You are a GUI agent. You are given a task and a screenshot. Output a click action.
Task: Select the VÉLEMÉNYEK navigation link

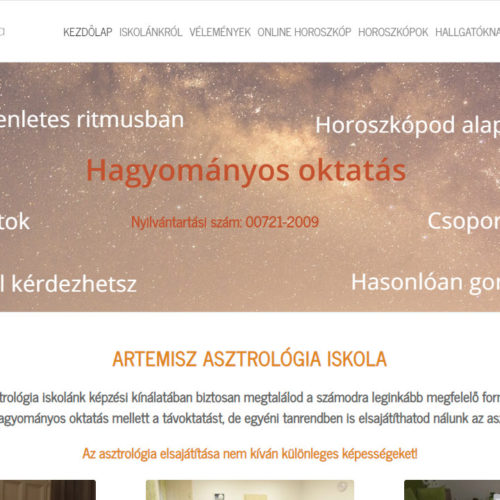point(220,32)
